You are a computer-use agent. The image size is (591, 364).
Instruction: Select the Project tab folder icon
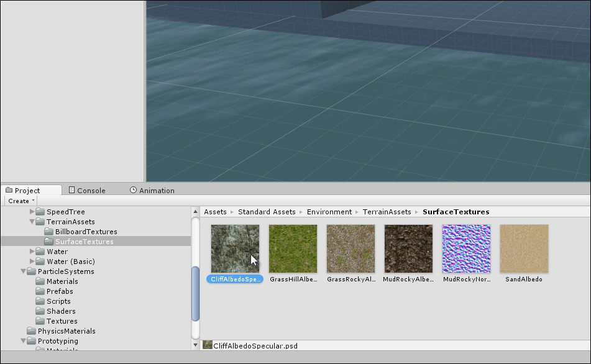tap(10, 190)
